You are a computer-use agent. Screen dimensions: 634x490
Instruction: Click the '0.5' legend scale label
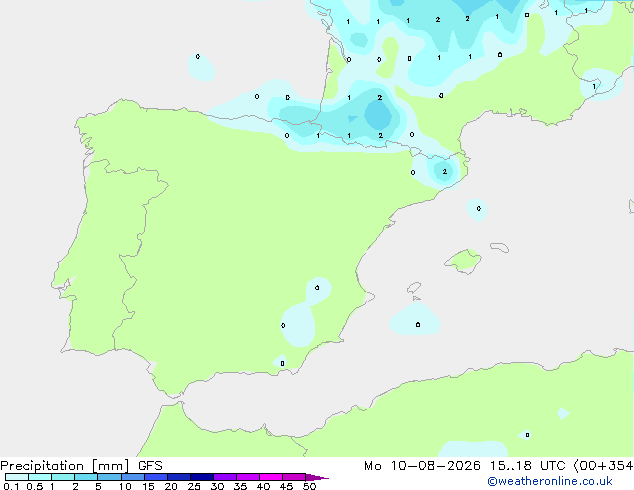pyautogui.click(x=35, y=486)
